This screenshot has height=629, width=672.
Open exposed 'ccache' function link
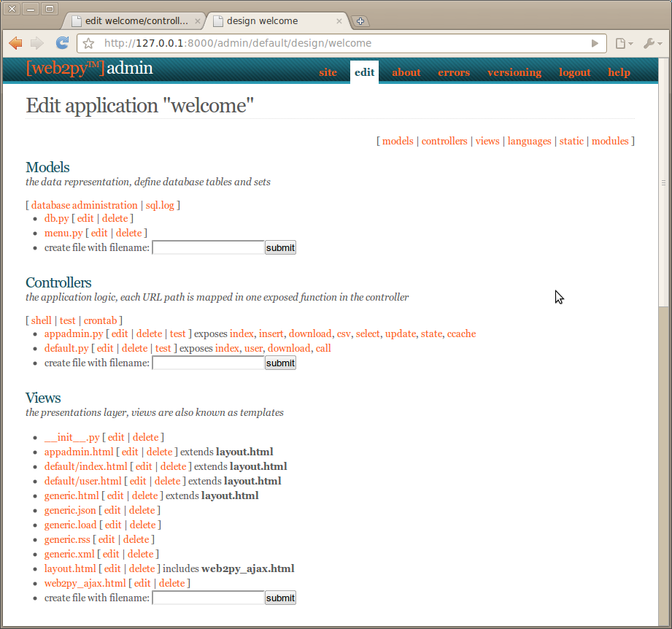tap(462, 333)
